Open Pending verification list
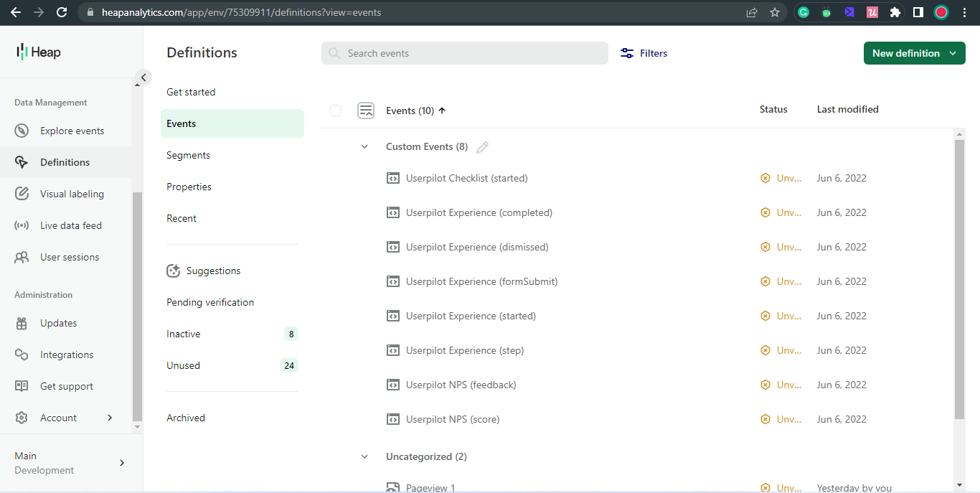This screenshot has width=980, height=493. point(210,302)
